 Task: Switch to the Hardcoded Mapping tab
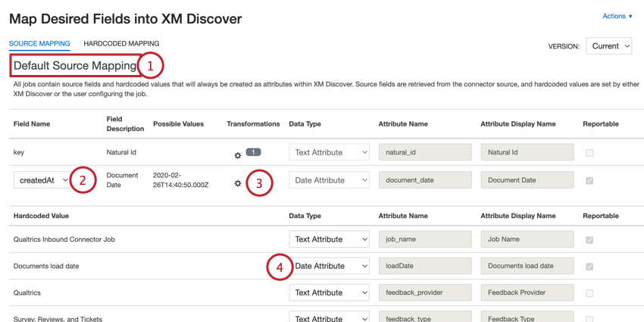[x=121, y=44]
